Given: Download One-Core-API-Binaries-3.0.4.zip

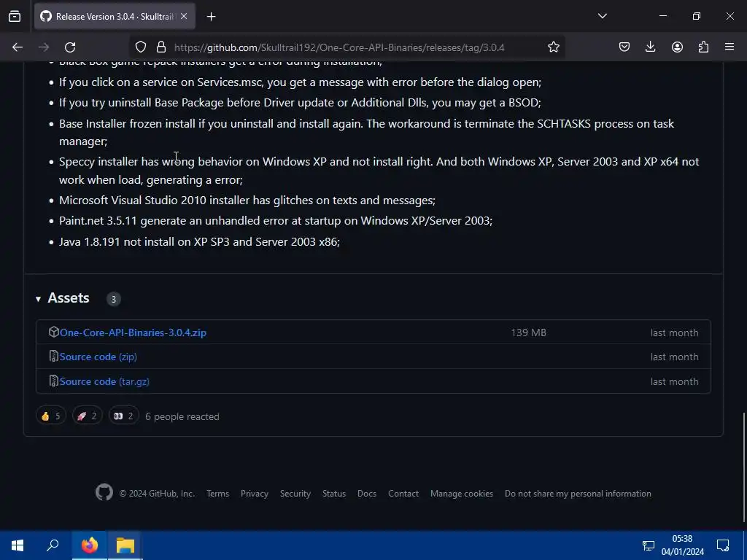Looking at the screenshot, I should [x=133, y=332].
